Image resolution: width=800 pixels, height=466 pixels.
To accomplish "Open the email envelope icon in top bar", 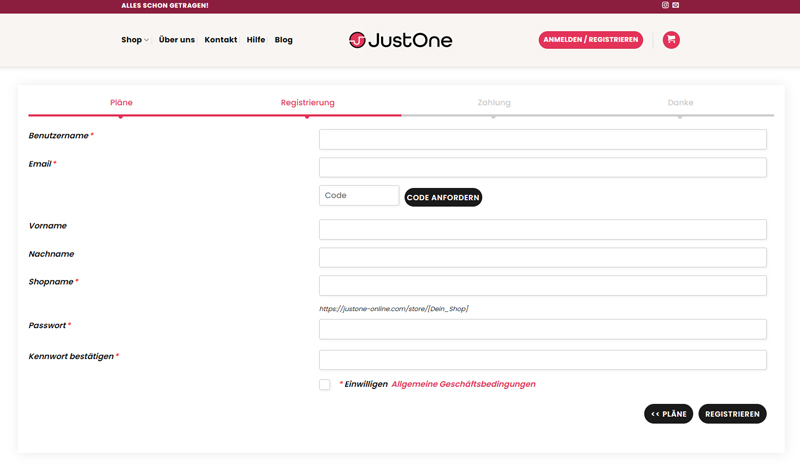I will [676, 5].
